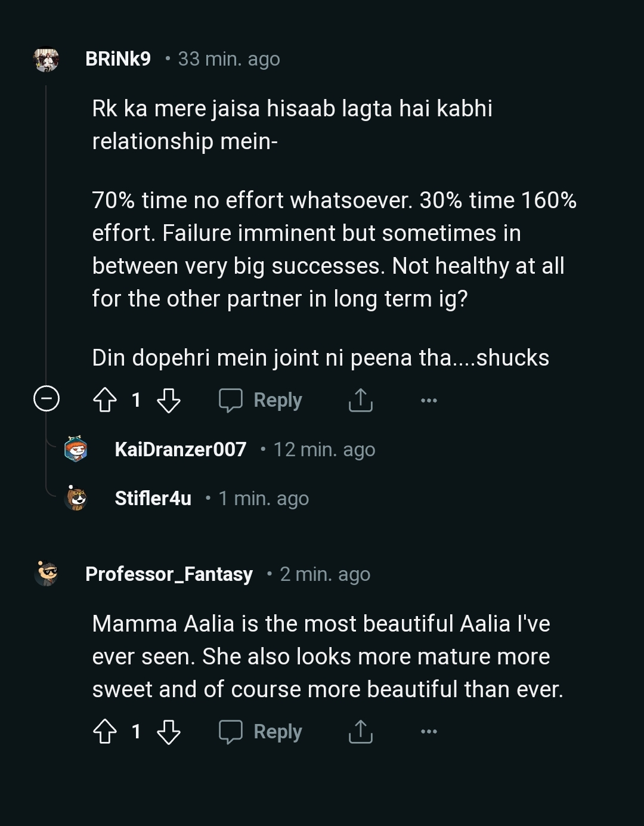Reply to BRiNk9's comment
644x826 pixels.
coord(261,400)
